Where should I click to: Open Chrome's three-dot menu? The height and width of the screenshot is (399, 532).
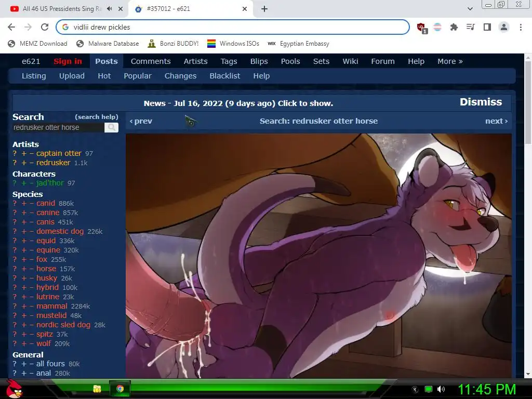[521, 27]
